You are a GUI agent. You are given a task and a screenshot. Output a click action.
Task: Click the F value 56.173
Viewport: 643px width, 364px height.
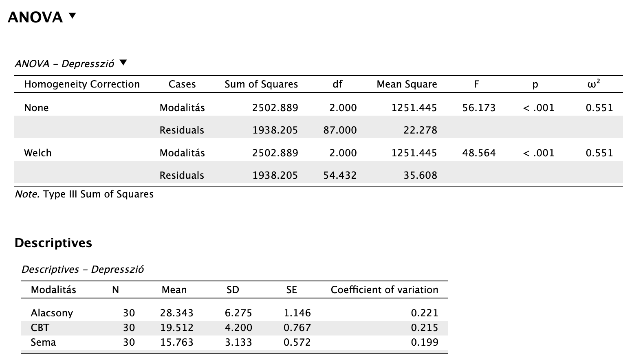pyautogui.click(x=479, y=108)
